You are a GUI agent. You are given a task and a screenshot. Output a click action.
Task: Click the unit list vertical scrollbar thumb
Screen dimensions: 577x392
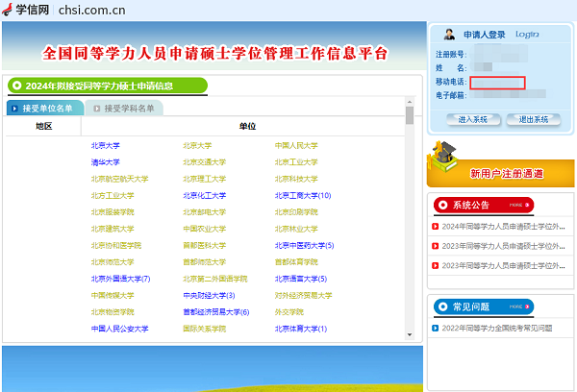[410, 116]
